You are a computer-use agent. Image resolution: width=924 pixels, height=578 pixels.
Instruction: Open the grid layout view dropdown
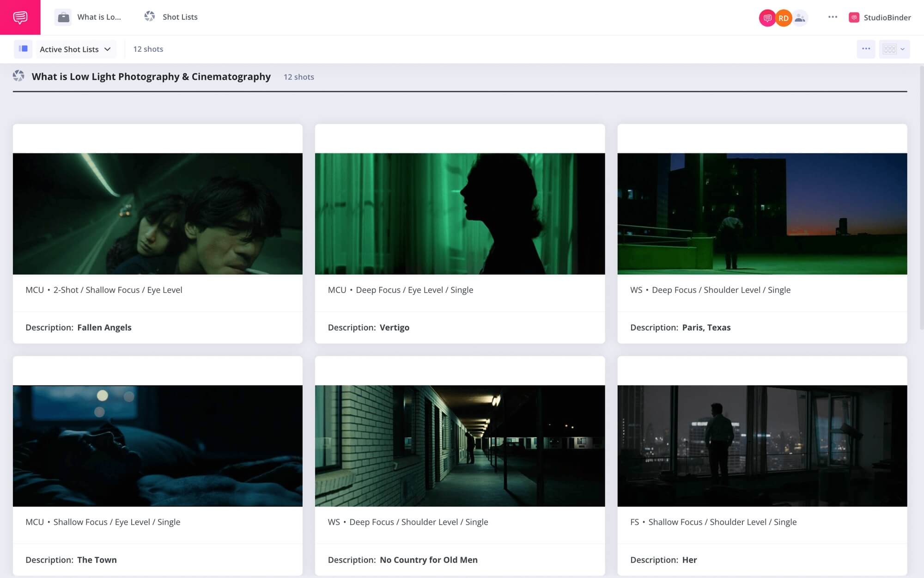coord(894,49)
